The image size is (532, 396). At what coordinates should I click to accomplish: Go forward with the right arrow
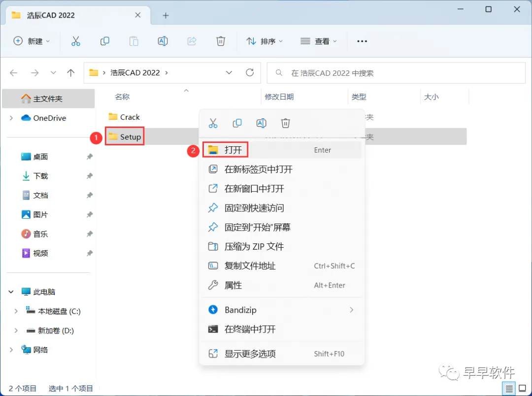[34, 72]
